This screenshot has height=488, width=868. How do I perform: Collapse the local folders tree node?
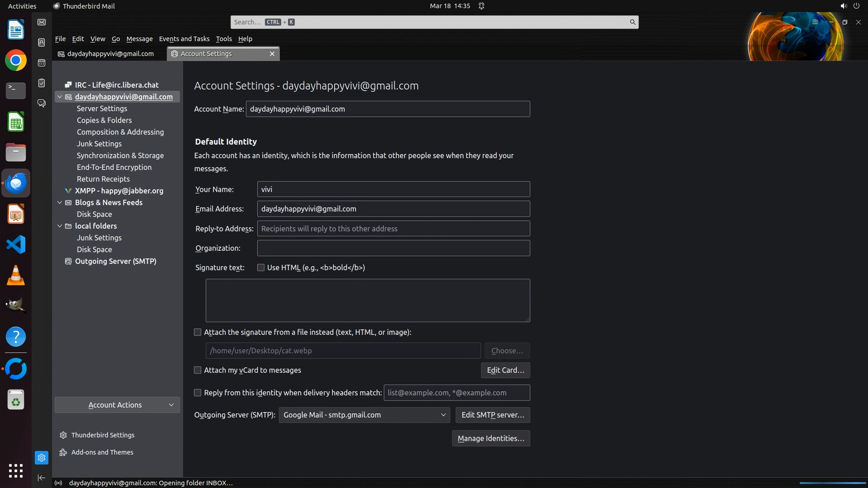[60, 226]
